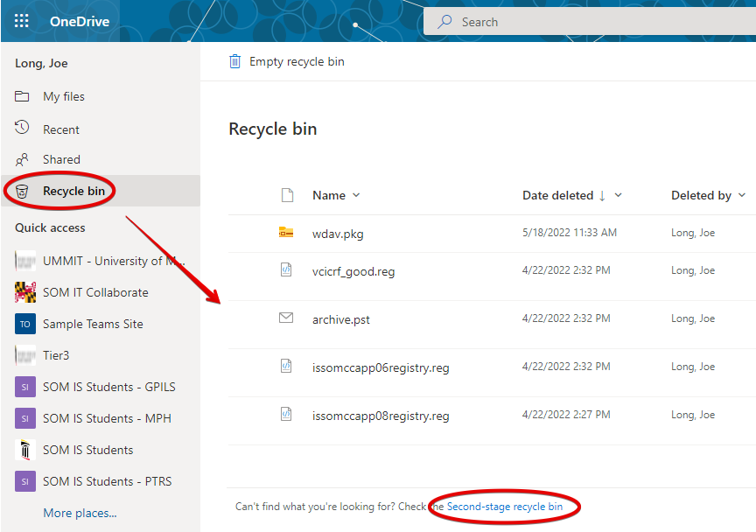756x532 pixels.
Task: Click the More places link
Action: 80,513
